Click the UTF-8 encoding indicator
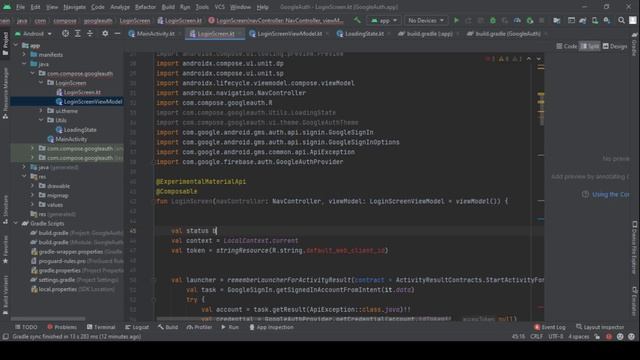This screenshot has height=360, width=640. coord(556,337)
